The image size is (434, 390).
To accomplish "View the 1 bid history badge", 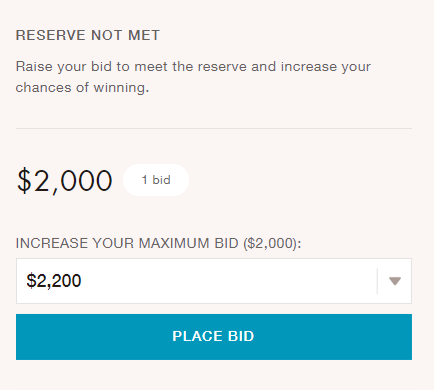I will click(156, 180).
